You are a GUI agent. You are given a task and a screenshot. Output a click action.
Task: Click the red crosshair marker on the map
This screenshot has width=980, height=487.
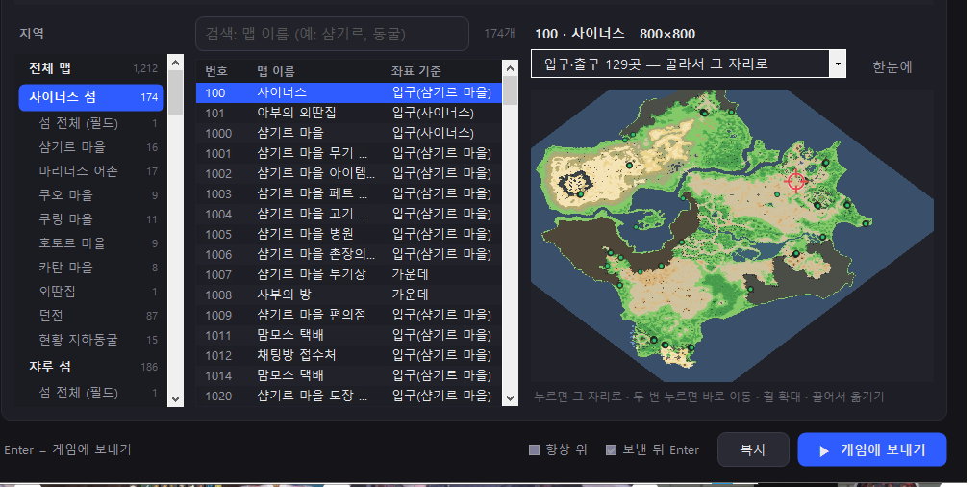pyautogui.click(x=795, y=181)
